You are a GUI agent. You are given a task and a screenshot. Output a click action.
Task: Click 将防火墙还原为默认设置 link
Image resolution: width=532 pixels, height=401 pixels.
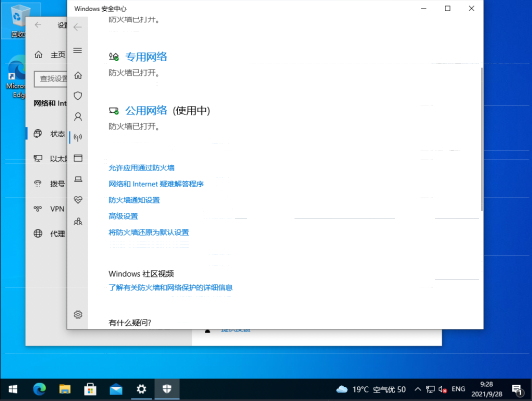pos(148,232)
